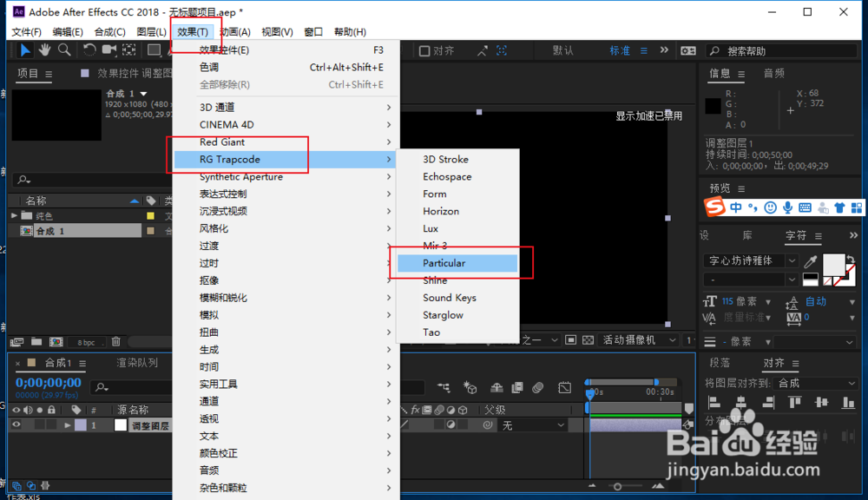Select the arrow Selection tool
The image size is (868, 500).
pos(25,50)
